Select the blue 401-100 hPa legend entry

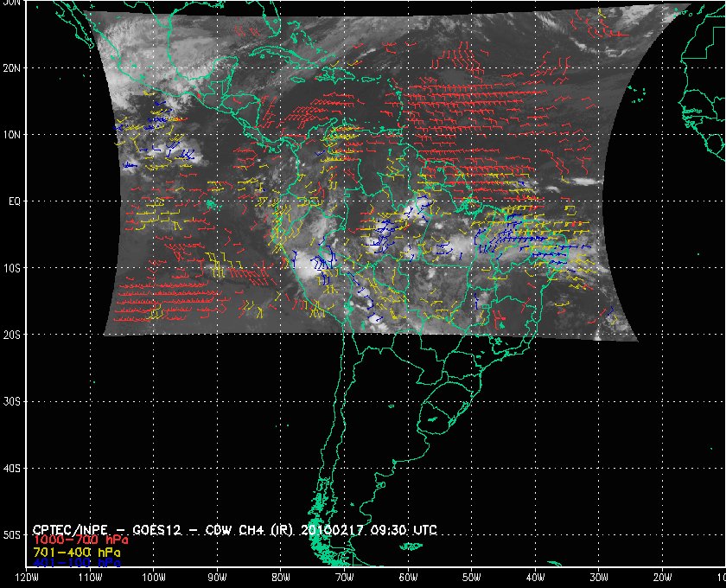click(x=76, y=563)
